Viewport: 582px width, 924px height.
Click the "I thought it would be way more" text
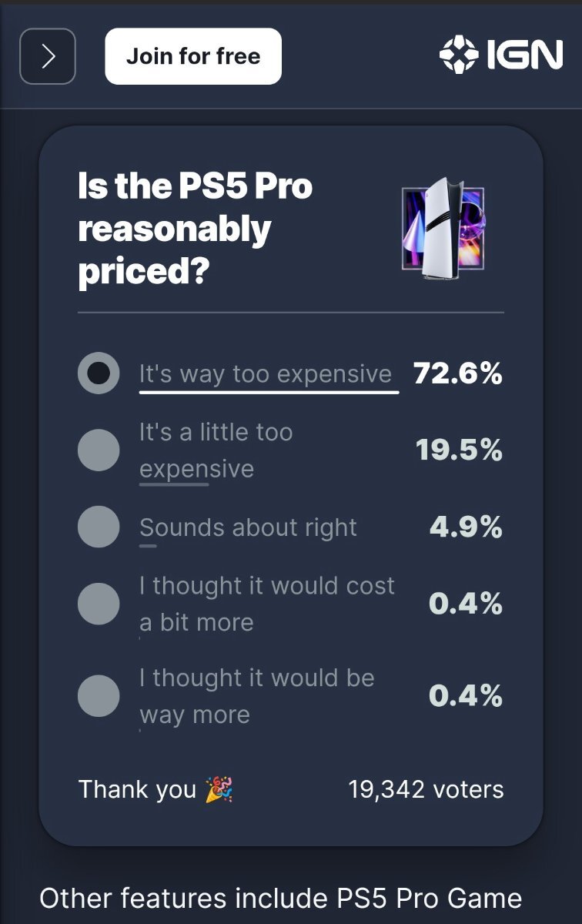257,696
